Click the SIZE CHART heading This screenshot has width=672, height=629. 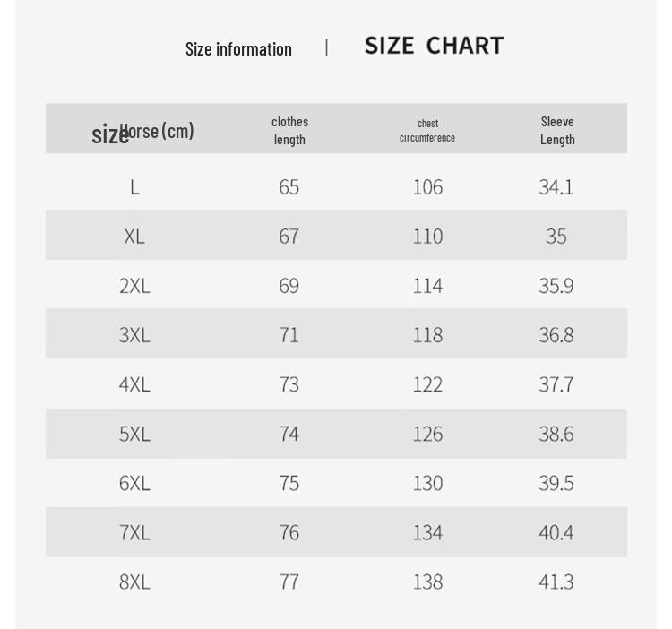click(x=434, y=46)
